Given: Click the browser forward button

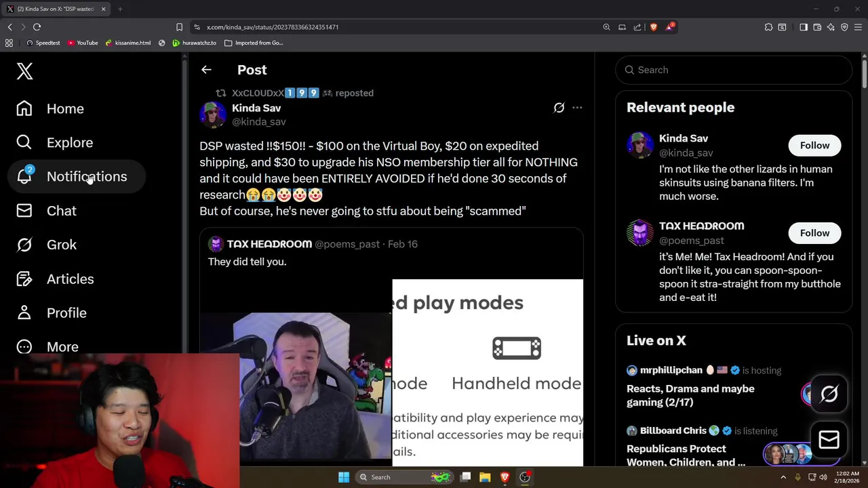Looking at the screenshot, I should [x=22, y=27].
